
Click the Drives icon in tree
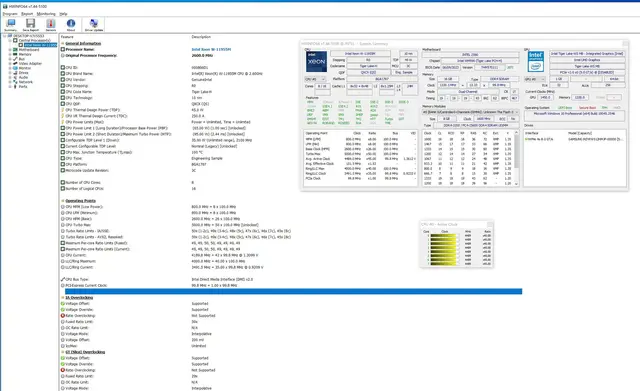point(15,73)
